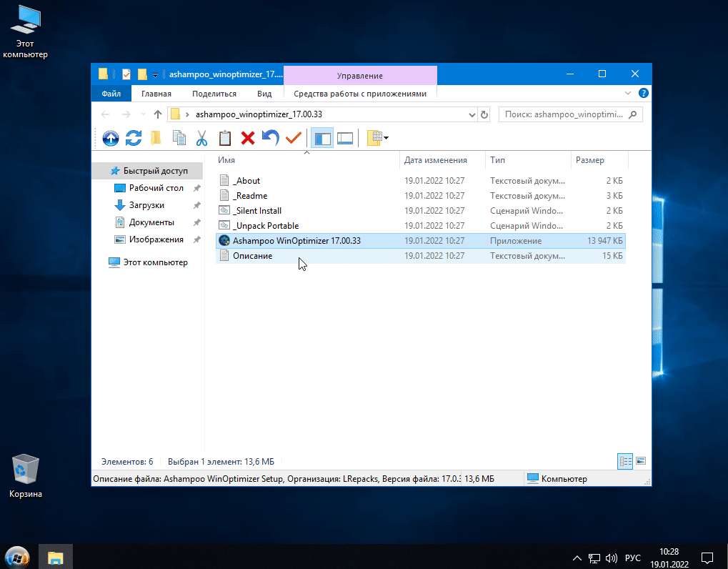Click the orange checkmark toolbar icon
728x569 pixels.
coord(293,138)
